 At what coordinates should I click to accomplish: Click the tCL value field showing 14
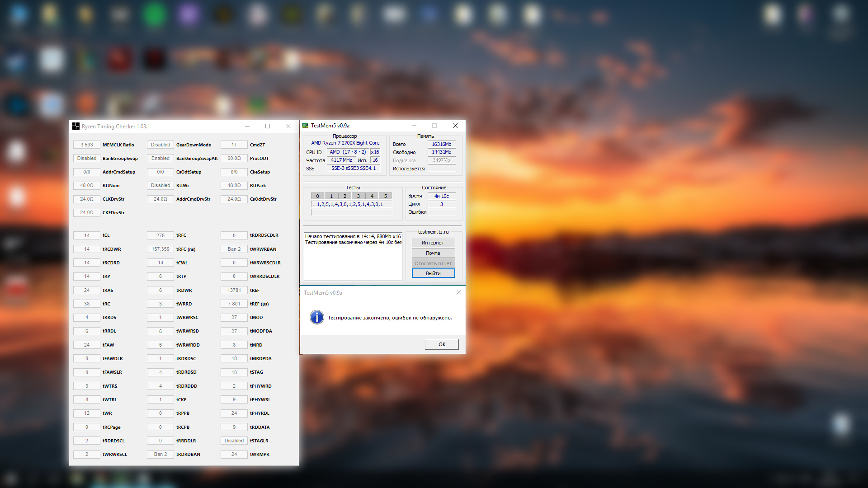(87, 235)
